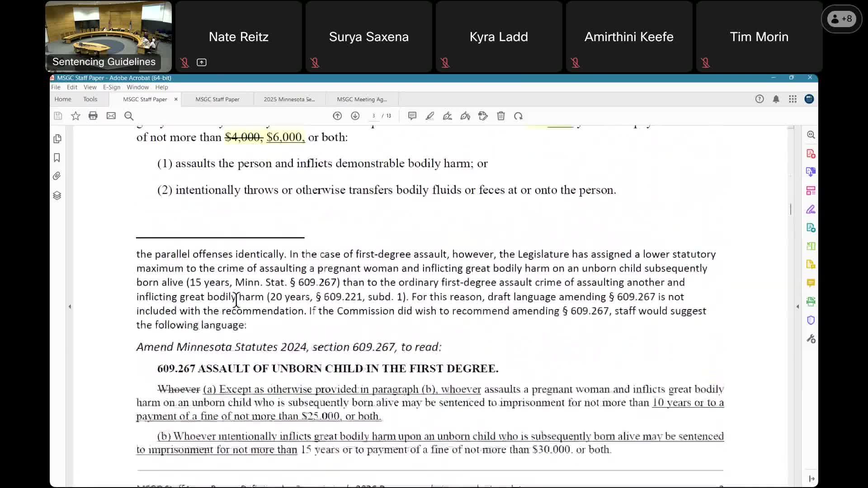The width and height of the screenshot is (868, 488).
Task: Open the E-Sign menu
Action: 111,87
